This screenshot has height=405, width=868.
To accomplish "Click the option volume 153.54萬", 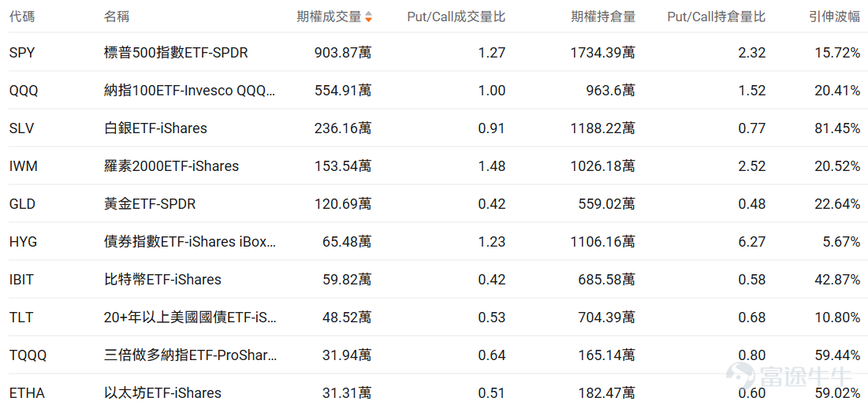I will (343, 166).
